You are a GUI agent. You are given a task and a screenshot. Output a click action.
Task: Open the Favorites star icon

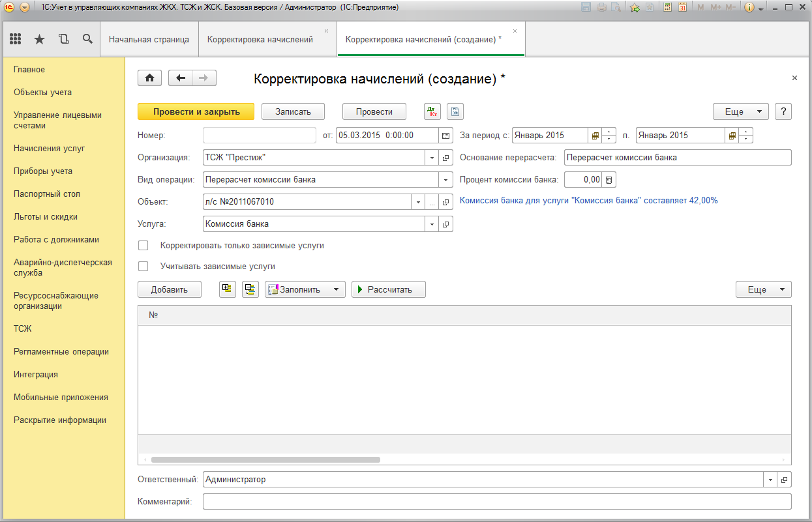(40, 39)
